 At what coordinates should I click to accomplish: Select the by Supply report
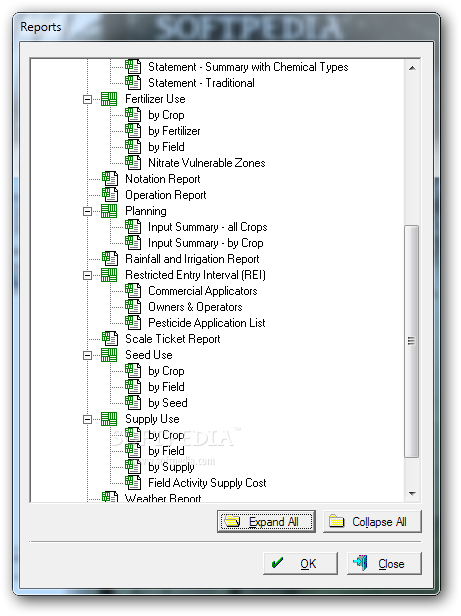171,467
